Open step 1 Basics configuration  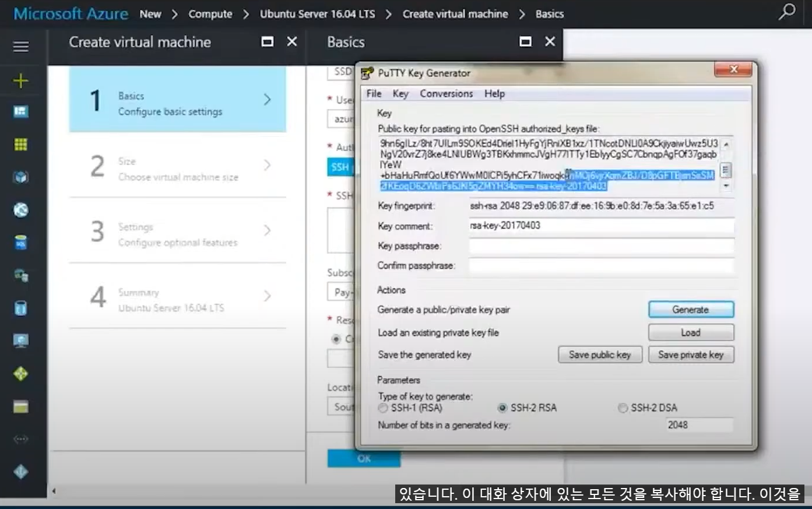coord(177,100)
